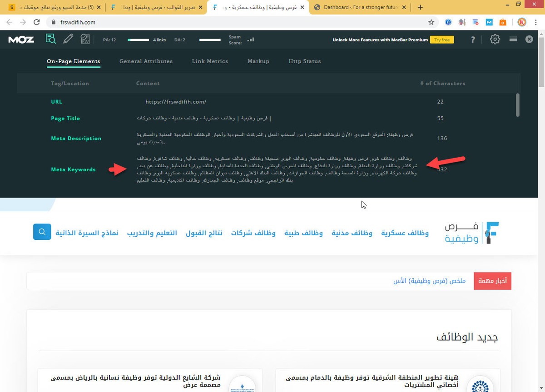
Task: Go forward to next page
Action: [23, 22]
